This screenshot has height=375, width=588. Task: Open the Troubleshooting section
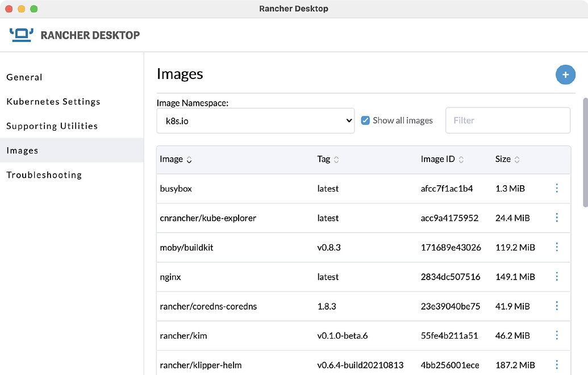tap(44, 175)
